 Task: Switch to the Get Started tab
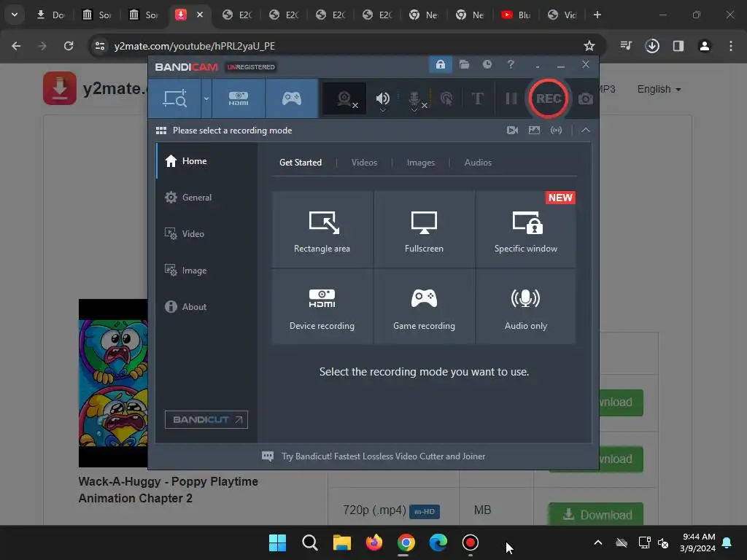pyautogui.click(x=300, y=163)
